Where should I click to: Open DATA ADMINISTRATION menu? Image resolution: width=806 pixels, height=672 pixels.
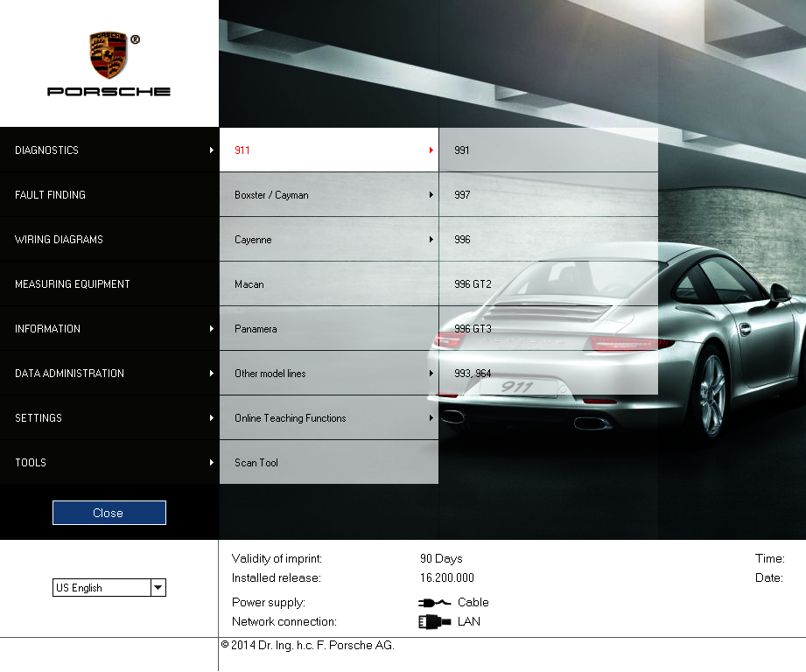click(109, 374)
